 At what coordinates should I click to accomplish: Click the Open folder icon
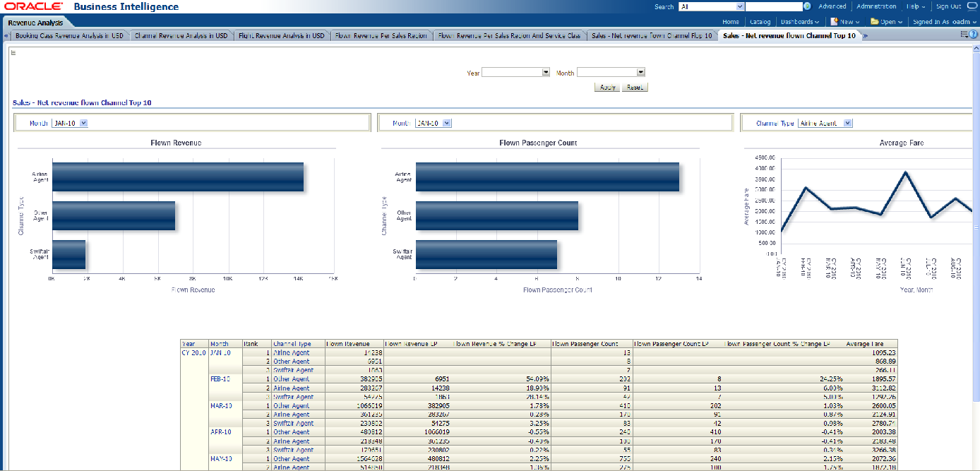(874, 22)
